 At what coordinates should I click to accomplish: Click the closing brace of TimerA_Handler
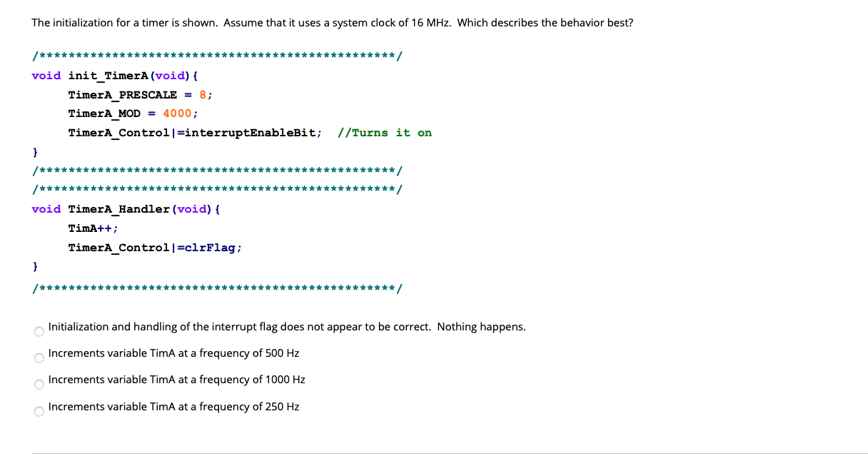[x=34, y=266]
